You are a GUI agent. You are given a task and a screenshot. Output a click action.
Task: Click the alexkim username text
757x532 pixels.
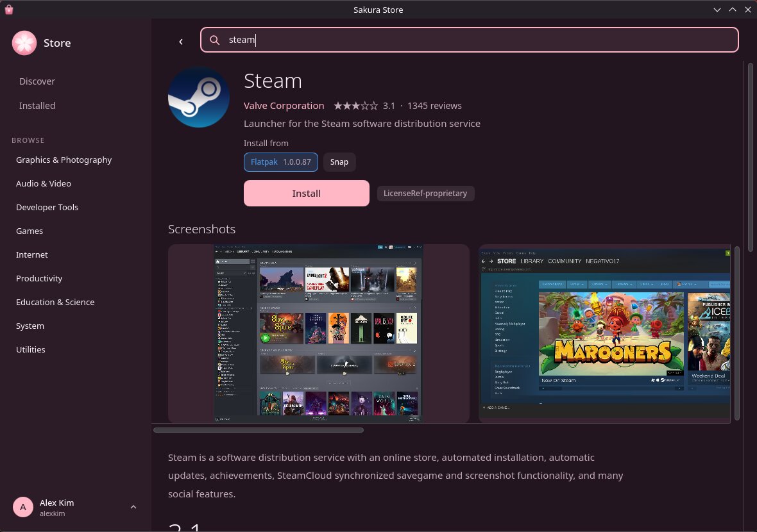tap(52, 513)
